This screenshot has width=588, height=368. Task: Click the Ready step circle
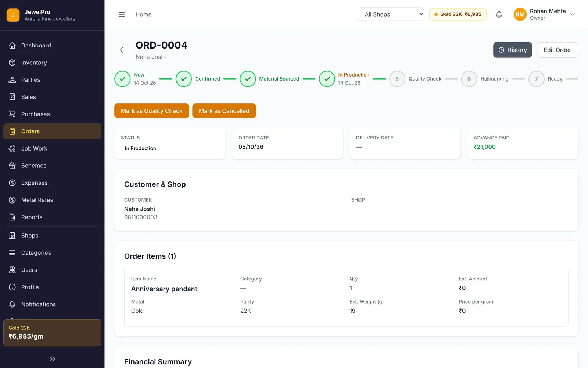point(536,79)
